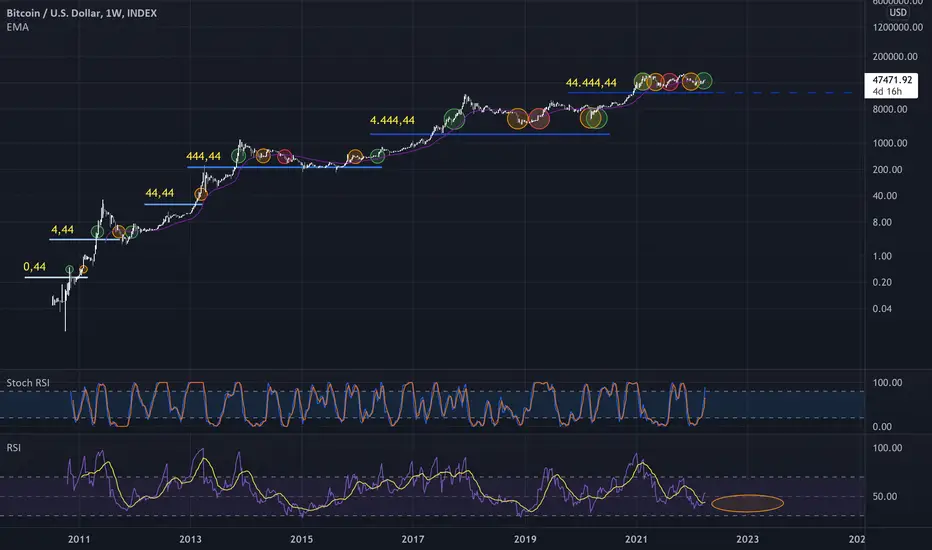Click 2019 on the time axis
Screen dimensions: 932x550
[525, 539]
